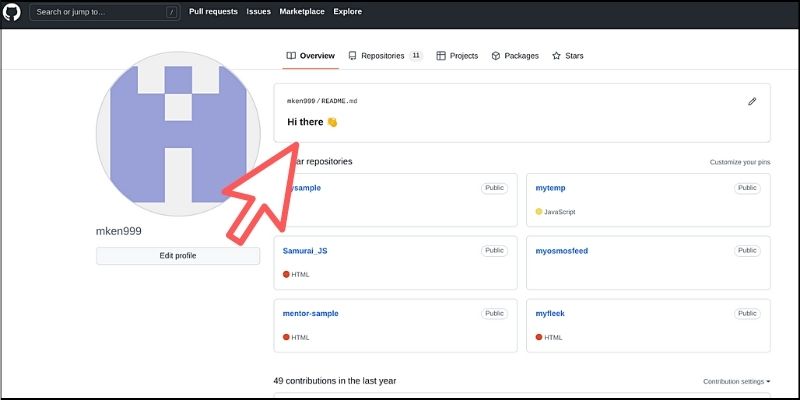Open the GitHub home logo
Screen dimensions: 800x400
pyautogui.click(x=12, y=12)
